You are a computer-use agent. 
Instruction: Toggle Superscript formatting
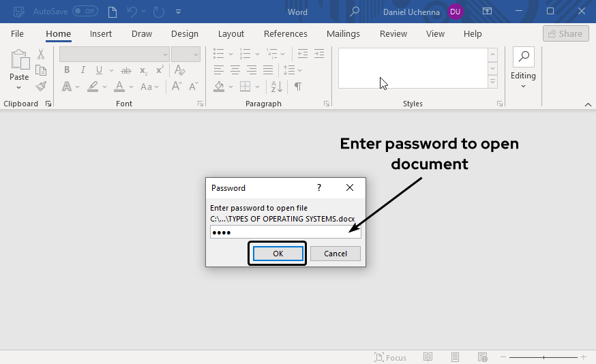pyautogui.click(x=160, y=70)
